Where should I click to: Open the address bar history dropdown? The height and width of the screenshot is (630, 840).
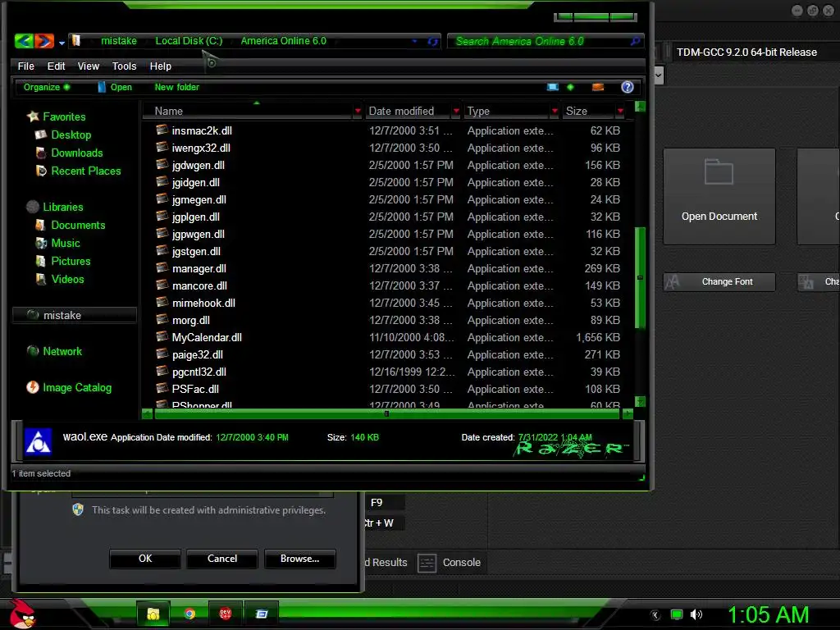[x=414, y=41]
